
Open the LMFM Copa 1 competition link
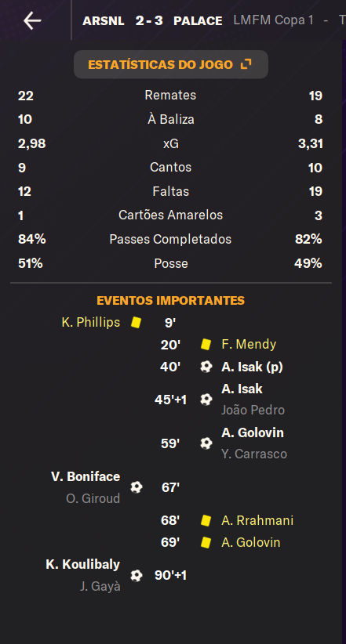coord(273,20)
